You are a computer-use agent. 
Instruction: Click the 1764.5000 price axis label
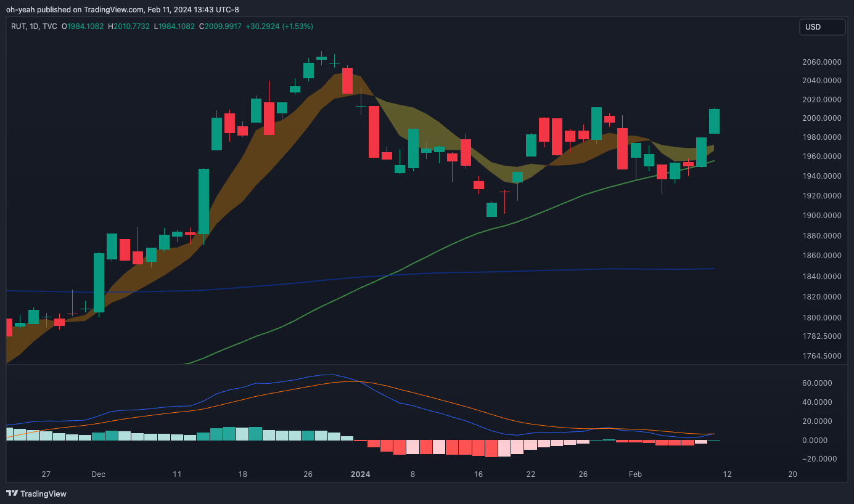pyautogui.click(x=823, y=356)
